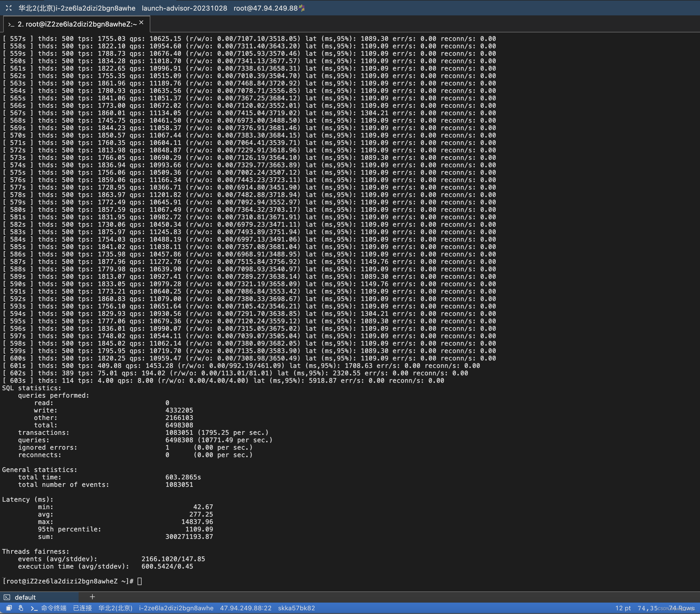Viewport: 700px width, 614px height.
Task: Click the 47.94.249.88:22 address in status bar
Action: pyautogui.click(x=246, y=608)
